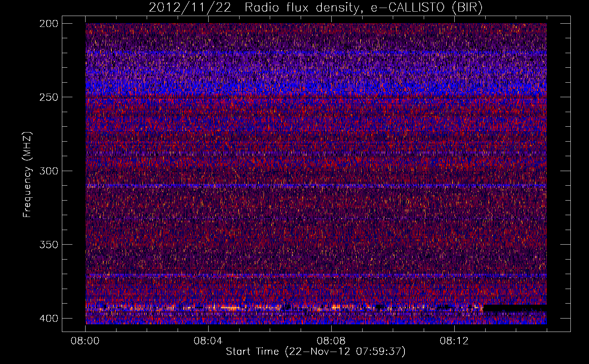This screenshot has width=589, height=364.
Task: Click the 200 frequency tick label
Action: pyautogui.click(x=48, y=24)
